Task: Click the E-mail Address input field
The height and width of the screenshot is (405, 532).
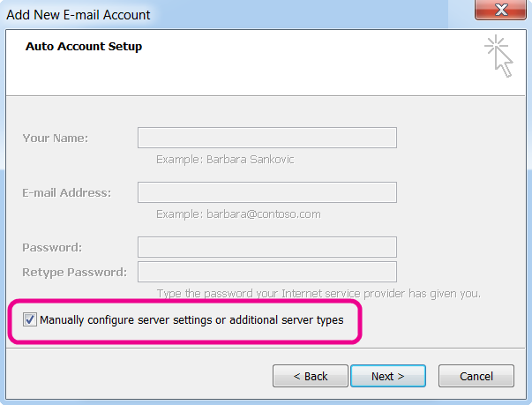Action: point(267,192)
